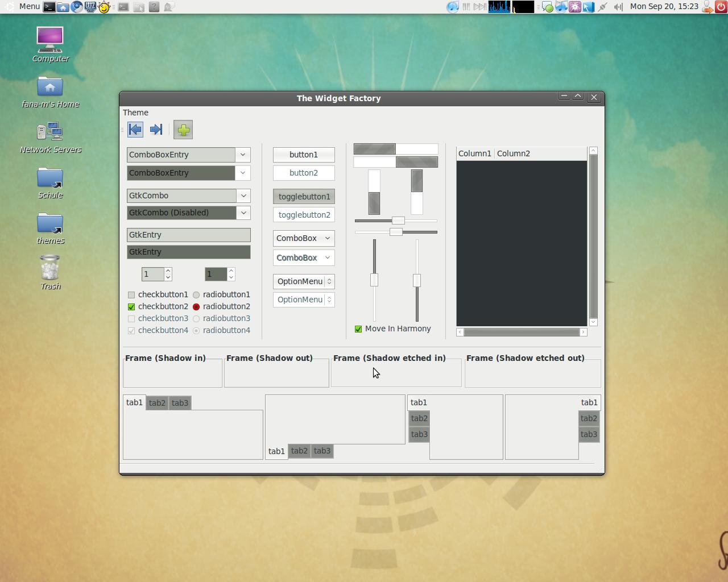Click the volume speaker tray icon
The width and height of the screenshot is (728, 582).
618,7
